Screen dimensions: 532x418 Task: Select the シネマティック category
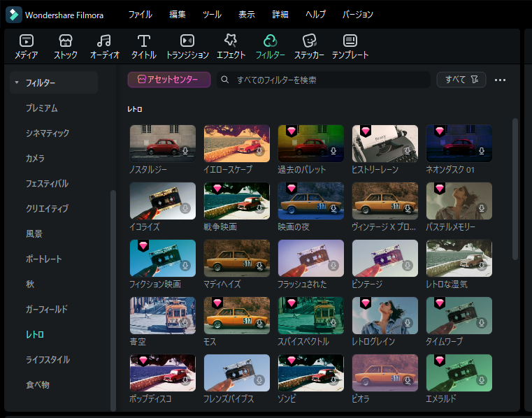48,134
